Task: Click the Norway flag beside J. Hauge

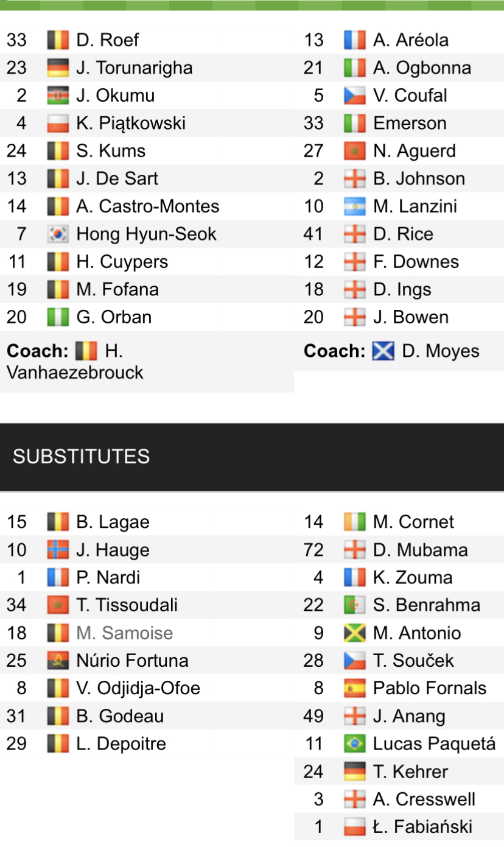Action: coord(58,550)
